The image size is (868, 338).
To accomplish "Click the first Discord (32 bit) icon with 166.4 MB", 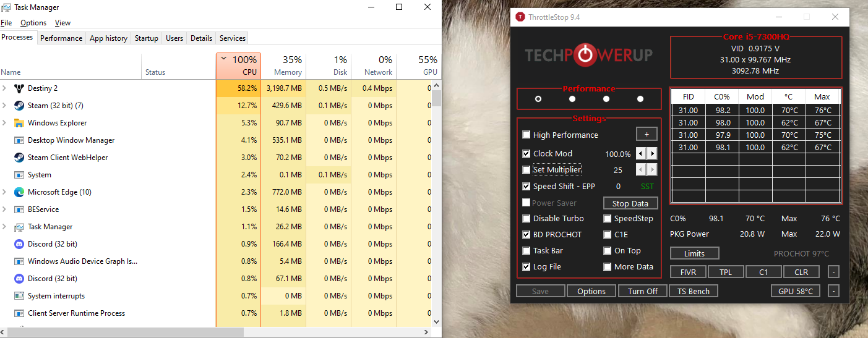I will point(19,244).
